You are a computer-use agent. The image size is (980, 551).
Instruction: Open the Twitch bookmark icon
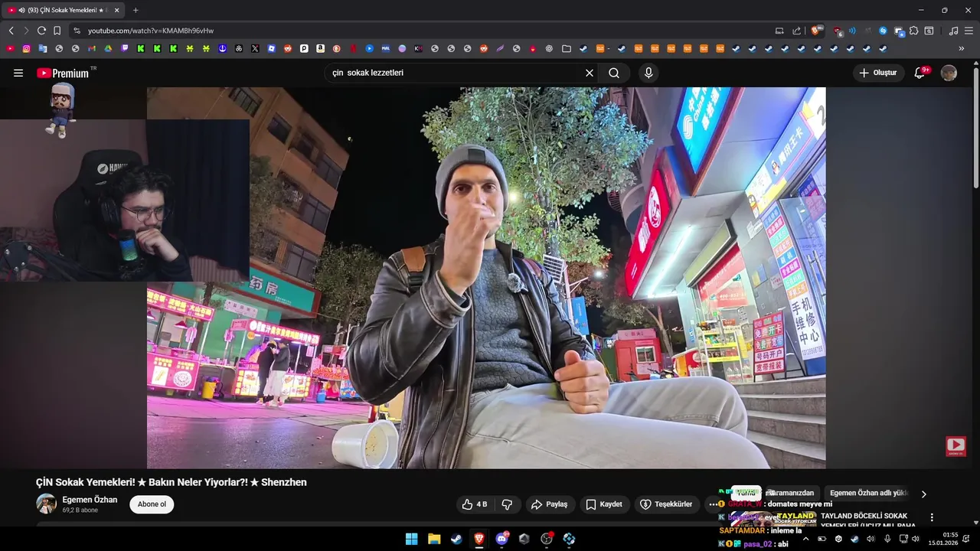click(124, 48)
